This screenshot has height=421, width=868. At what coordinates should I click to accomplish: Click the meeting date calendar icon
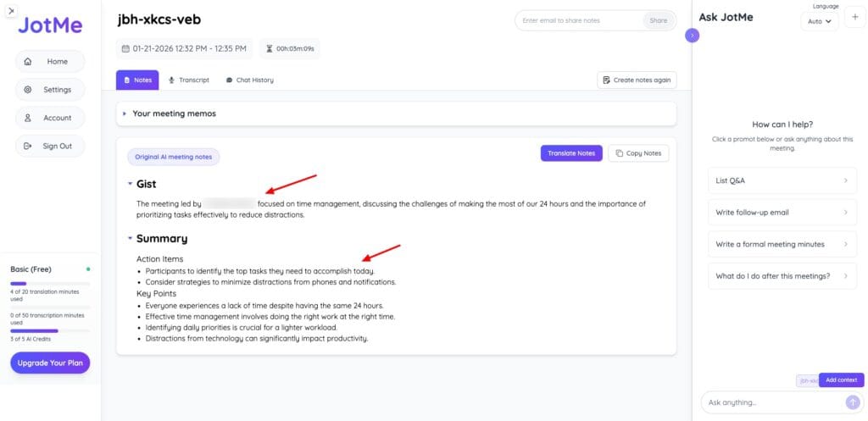point(125,48)
